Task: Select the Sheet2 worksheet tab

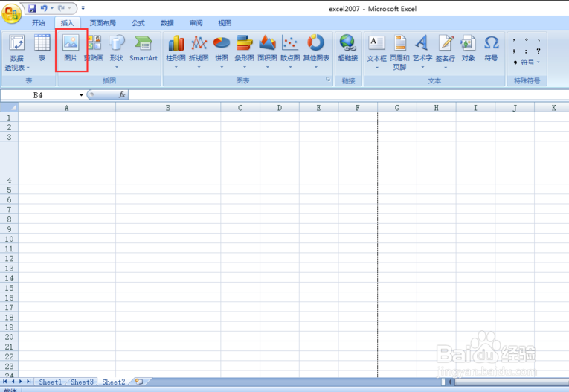Action: point(114,382)
